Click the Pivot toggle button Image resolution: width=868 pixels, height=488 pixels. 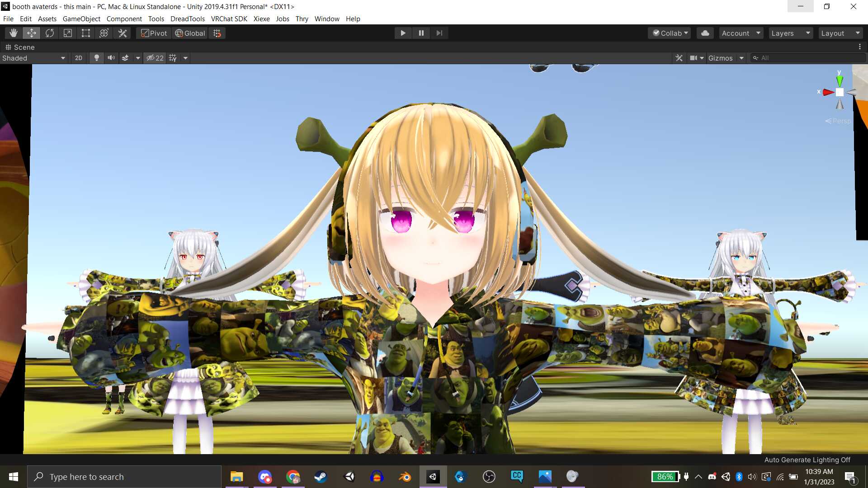pos(154,33)
